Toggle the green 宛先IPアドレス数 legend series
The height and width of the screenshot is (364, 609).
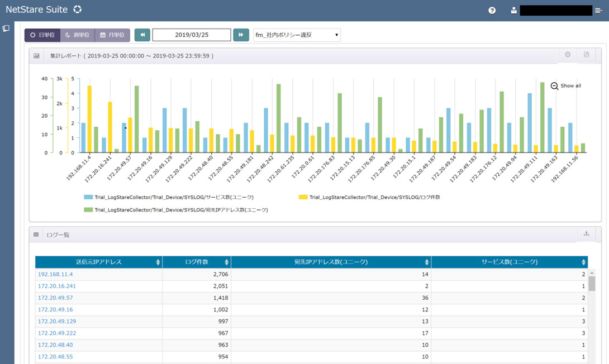[x=176, y=210]
